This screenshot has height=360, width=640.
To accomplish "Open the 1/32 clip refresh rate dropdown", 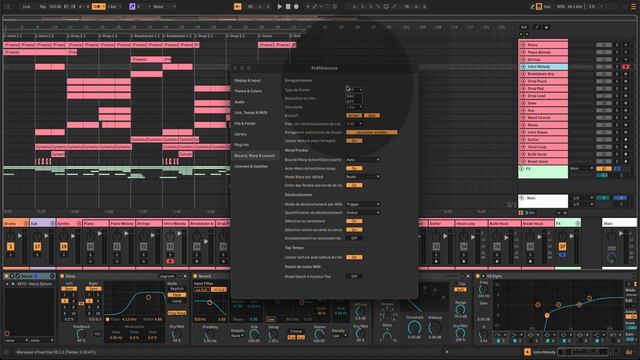I will click(x=354, y=124).
